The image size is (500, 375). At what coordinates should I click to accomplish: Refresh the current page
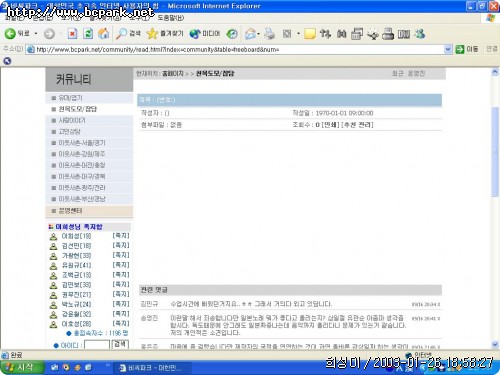88,34
